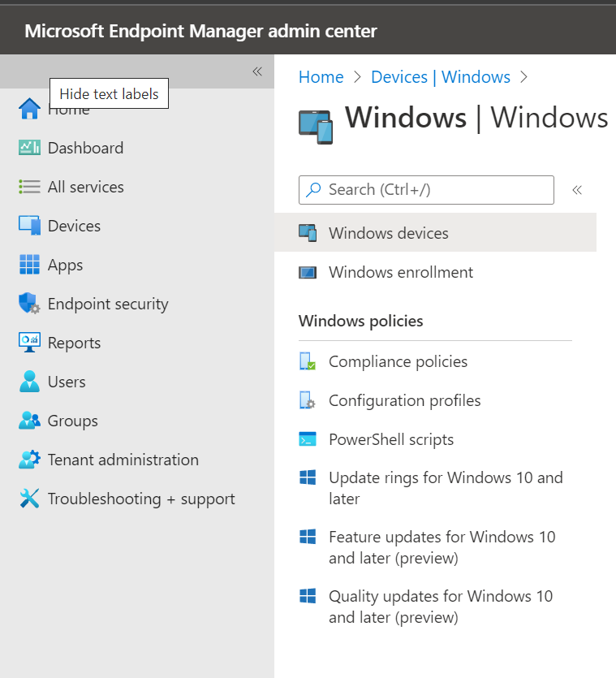
Task: Collapse the left sidebar with double chevron
Action: [257, 71]
